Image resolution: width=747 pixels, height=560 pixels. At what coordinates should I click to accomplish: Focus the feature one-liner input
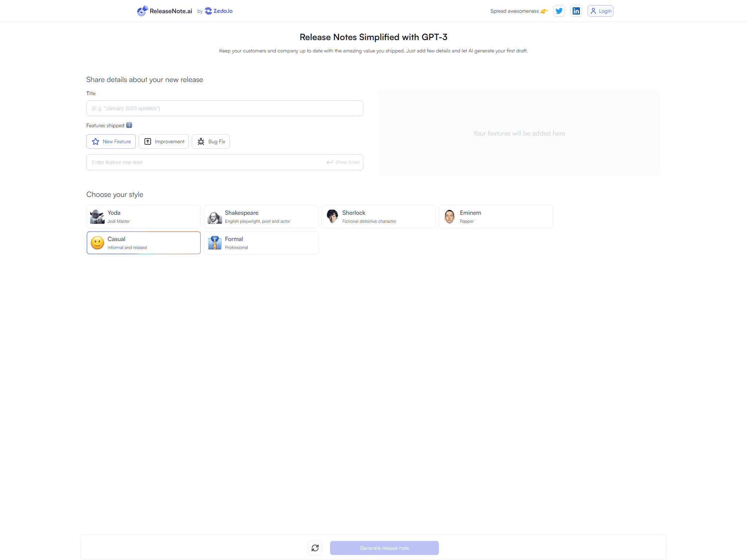(x=225, y=162)
